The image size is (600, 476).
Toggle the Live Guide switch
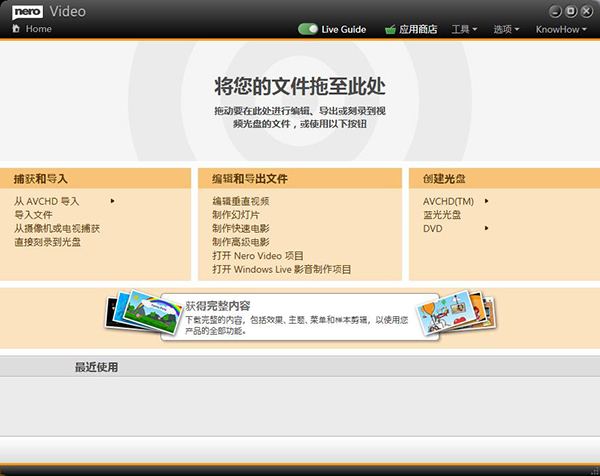pos(308,29)
